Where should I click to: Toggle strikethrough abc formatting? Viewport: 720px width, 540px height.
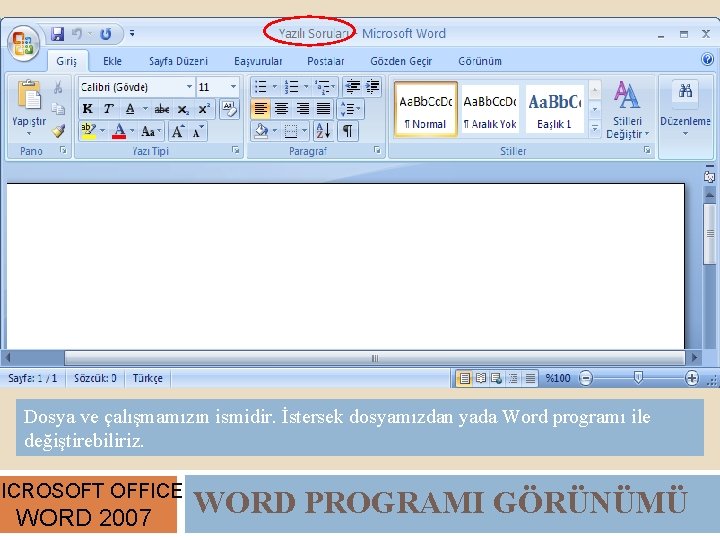(162, 109)
